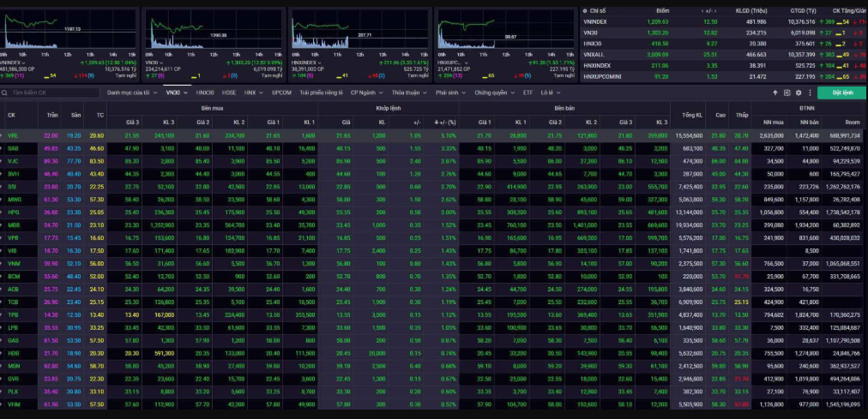The image size is (868, 419).
Task: Click the search magnifier icon
Action: click(x=4, y=93)
